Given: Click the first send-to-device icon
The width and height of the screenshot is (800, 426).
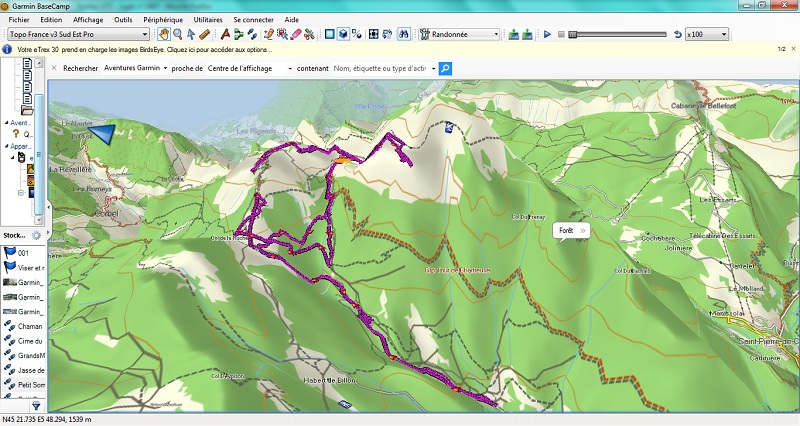Looking at the screenshot, I should coord(514,34).
